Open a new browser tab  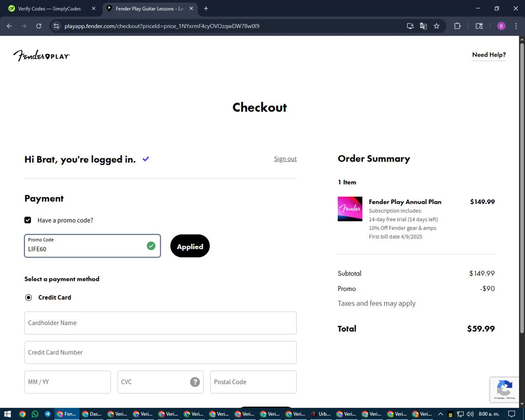206,8
